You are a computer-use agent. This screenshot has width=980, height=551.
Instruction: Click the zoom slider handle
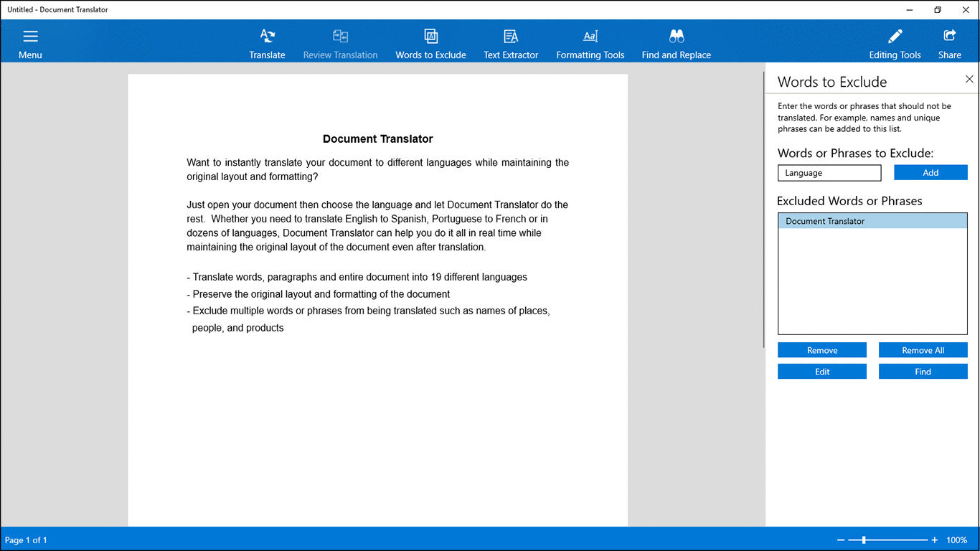[864, 540]
